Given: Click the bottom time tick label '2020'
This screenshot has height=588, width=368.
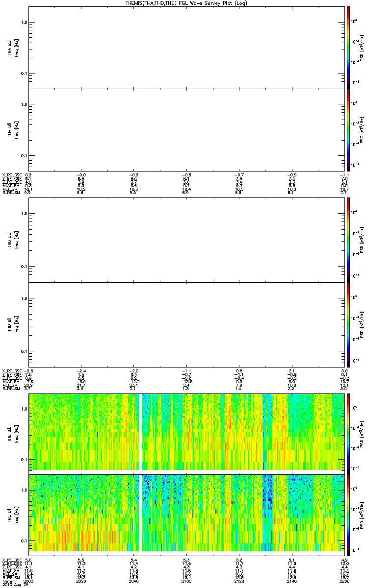Looking at the screenshot, I should tap(81, 581).
